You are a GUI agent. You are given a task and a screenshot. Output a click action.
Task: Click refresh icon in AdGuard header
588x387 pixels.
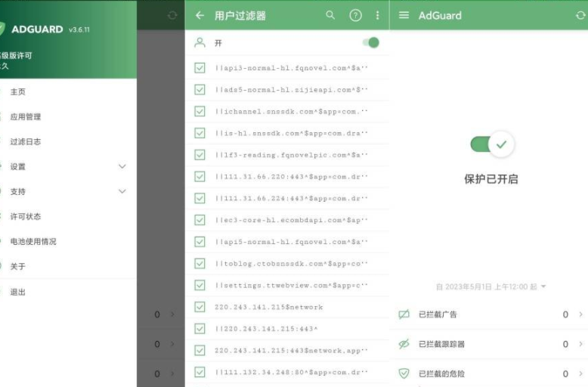[580, 15]
